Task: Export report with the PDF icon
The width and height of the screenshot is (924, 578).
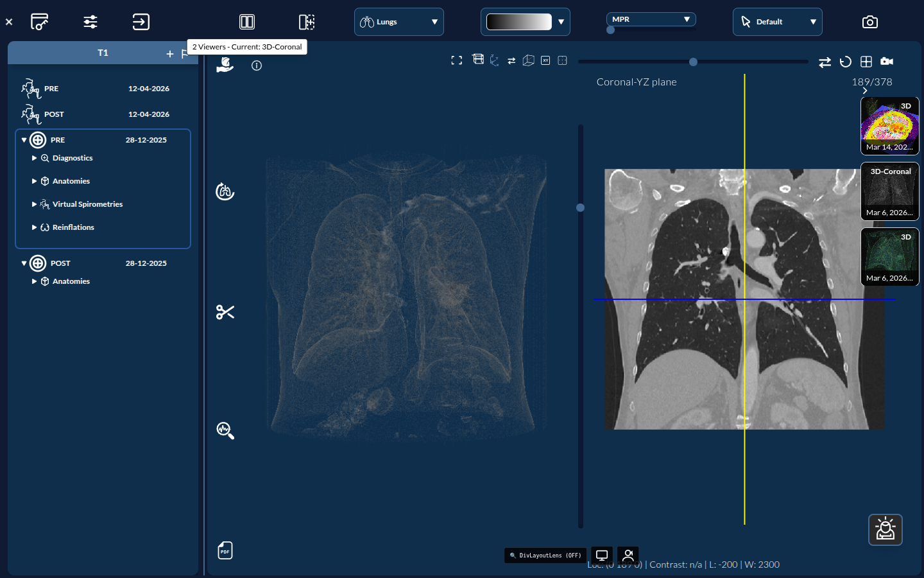Action: pos(225,550)
